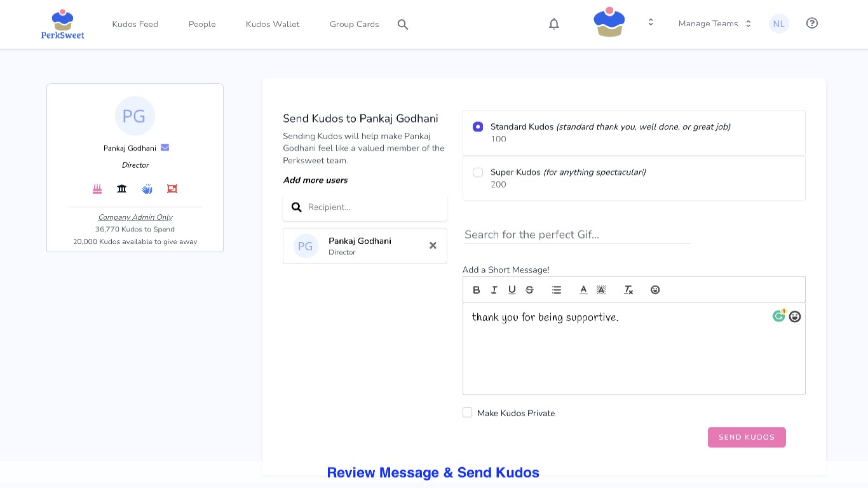This screenshot has height=488, width=868.
Task: Focus the Recipient search field
Action: pos(365,207)
